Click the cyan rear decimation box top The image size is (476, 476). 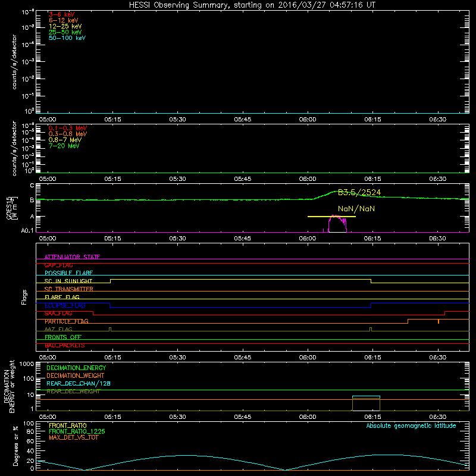pyautogui.click(x=366, y=396)
